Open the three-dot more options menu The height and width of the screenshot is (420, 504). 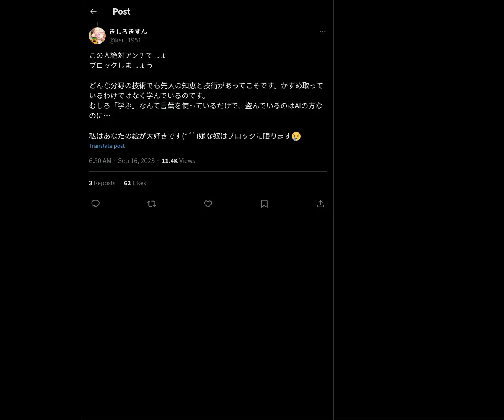[323, 31]
